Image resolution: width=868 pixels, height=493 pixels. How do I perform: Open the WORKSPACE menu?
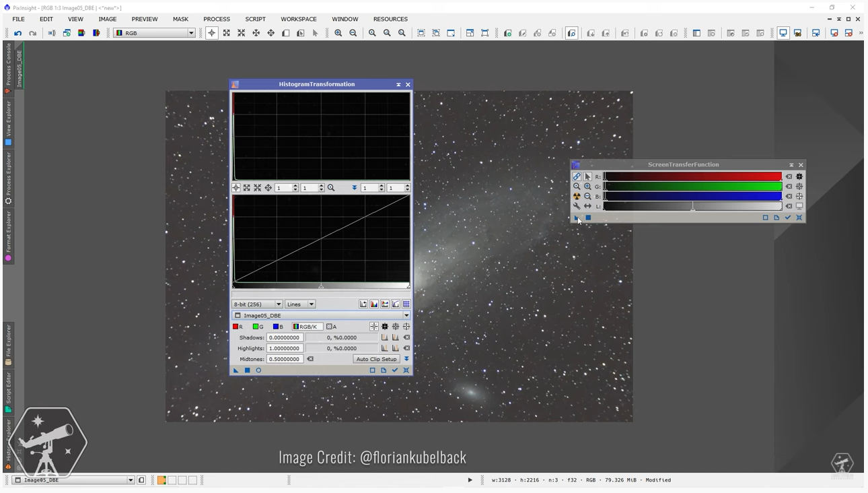[299, 19]
